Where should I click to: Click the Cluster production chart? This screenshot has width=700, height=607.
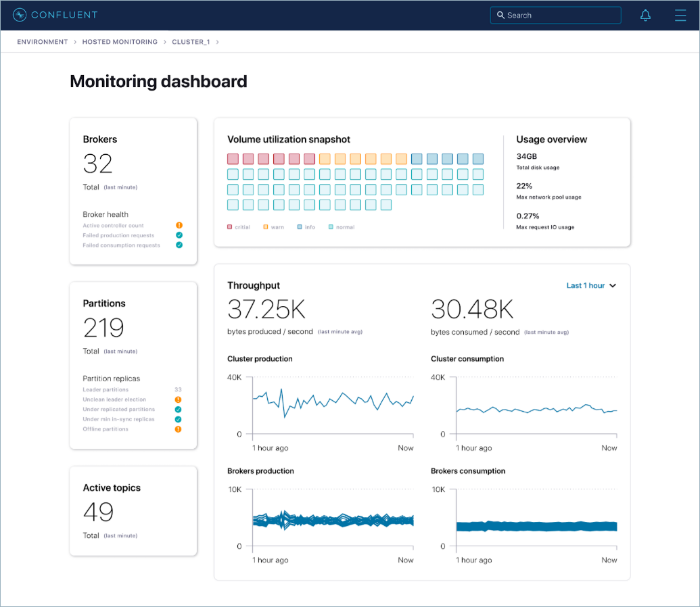tap(333, 404)
